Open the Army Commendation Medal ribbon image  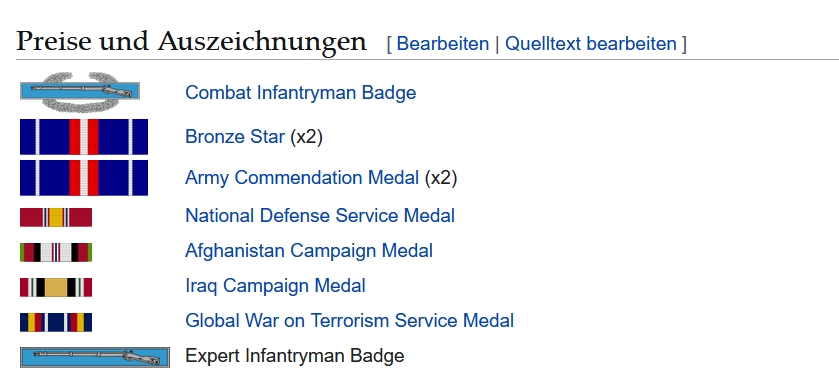84,178
